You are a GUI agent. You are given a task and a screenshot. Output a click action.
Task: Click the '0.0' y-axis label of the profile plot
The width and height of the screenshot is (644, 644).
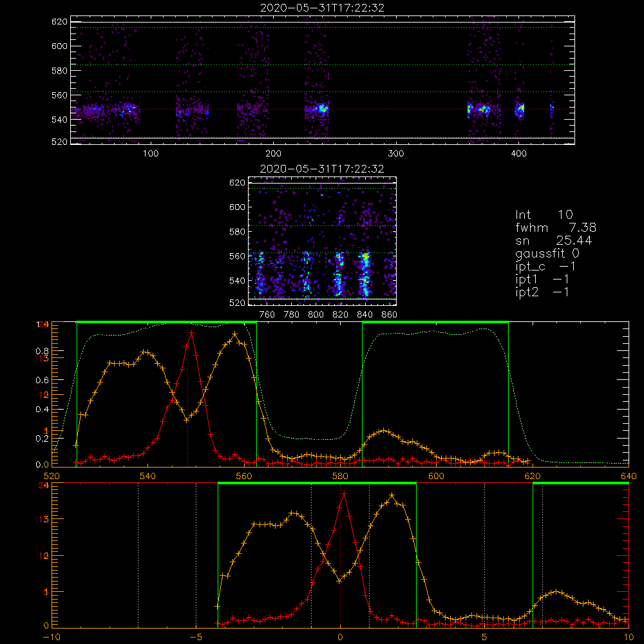(x=43, y=465)
